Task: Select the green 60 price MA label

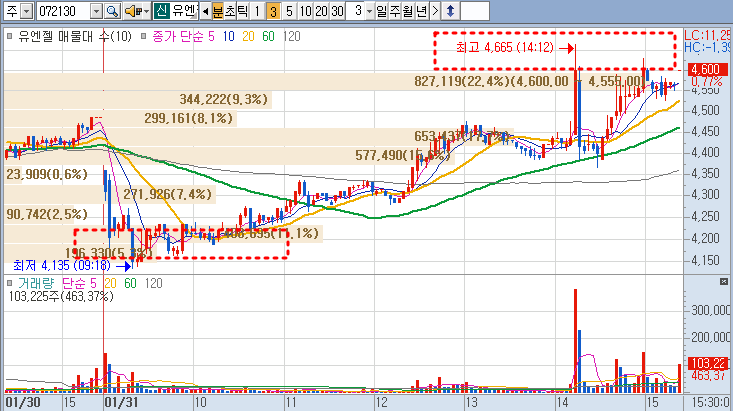Action: (268, 36)
